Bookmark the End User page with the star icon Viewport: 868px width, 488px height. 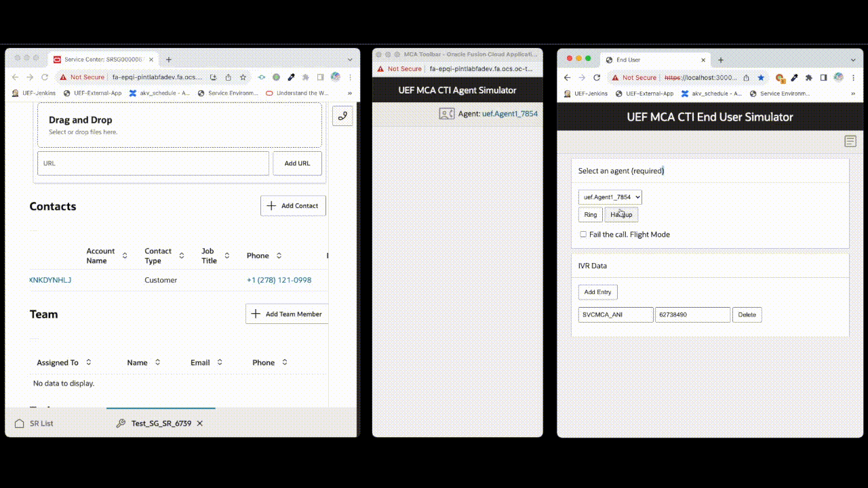(762, 78)
